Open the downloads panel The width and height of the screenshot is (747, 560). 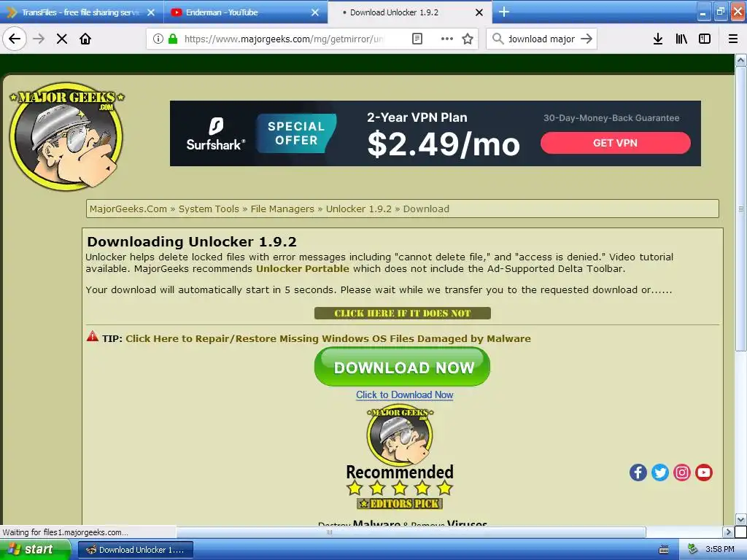tap(658, 39)
